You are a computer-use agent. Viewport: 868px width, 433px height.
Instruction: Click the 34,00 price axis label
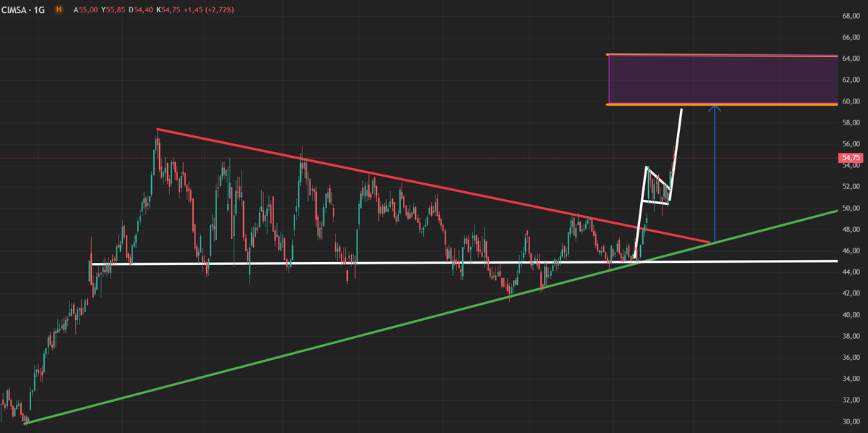click(850, 379)
